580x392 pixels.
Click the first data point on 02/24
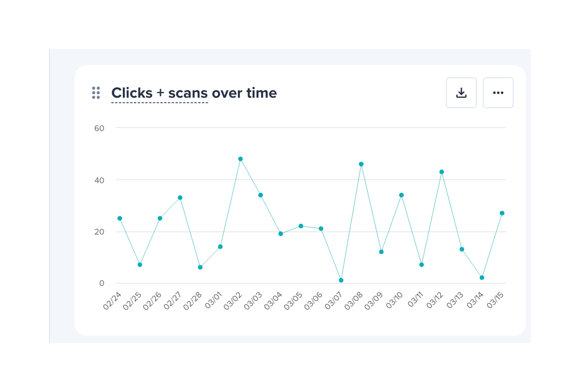[x=119, y=218]
